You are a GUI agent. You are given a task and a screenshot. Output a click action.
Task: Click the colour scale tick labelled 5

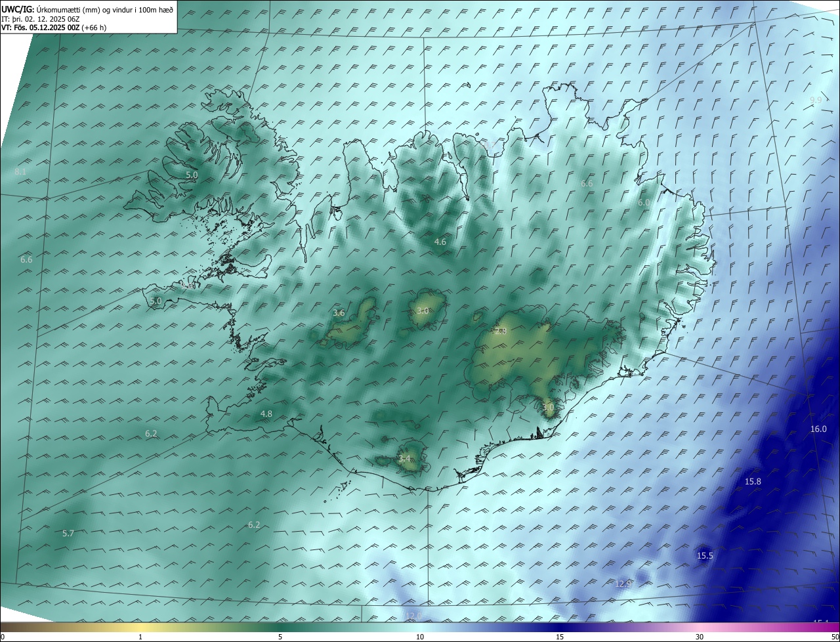coord(280,637)
